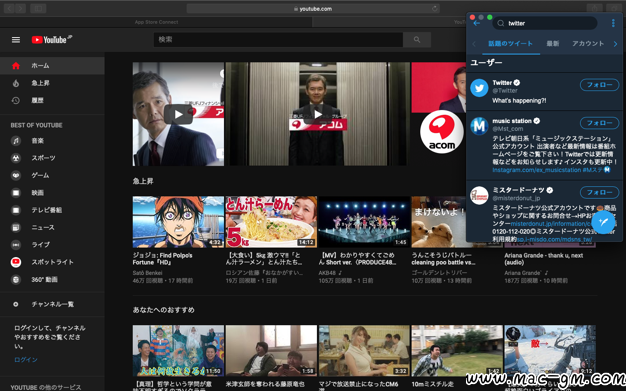
Task: Open 履歴 history clock icon
Action: click(16, 100)
